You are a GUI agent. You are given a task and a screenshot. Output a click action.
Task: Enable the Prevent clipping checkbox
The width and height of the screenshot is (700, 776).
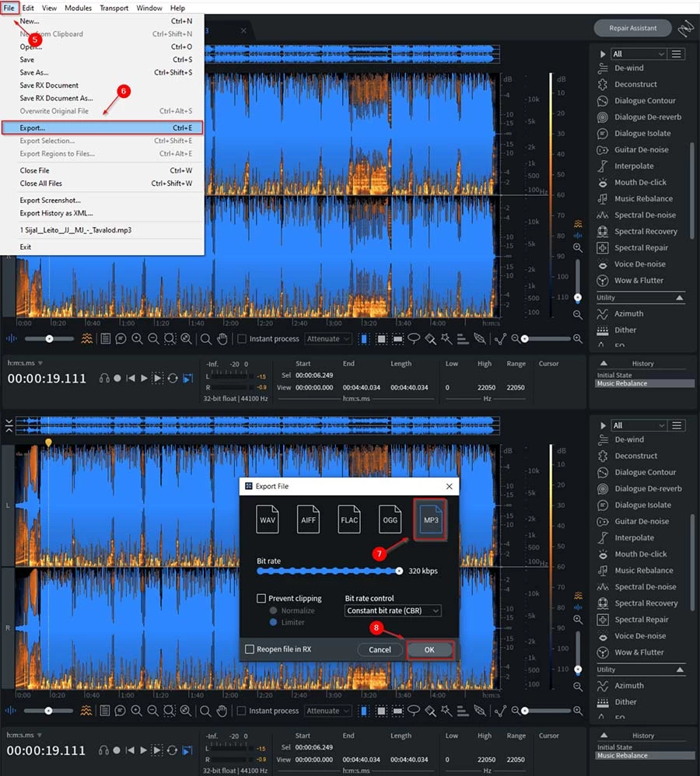click(262, 599)
